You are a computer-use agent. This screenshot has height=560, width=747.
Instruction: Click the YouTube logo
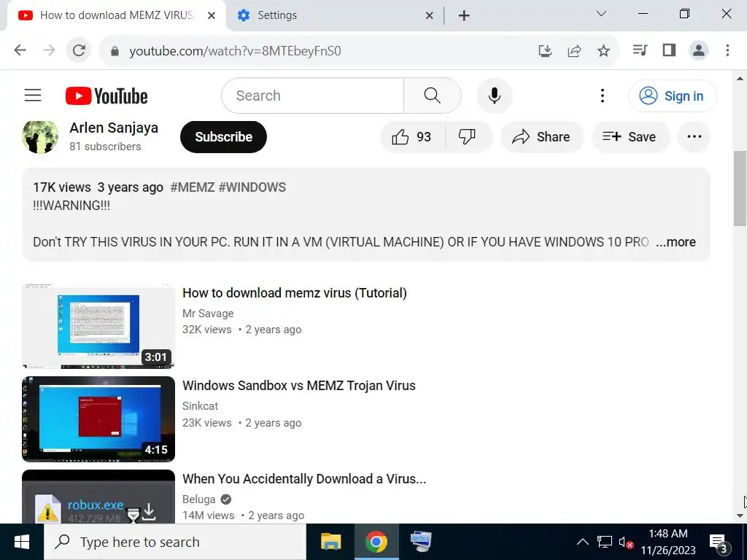coord(107,96)
